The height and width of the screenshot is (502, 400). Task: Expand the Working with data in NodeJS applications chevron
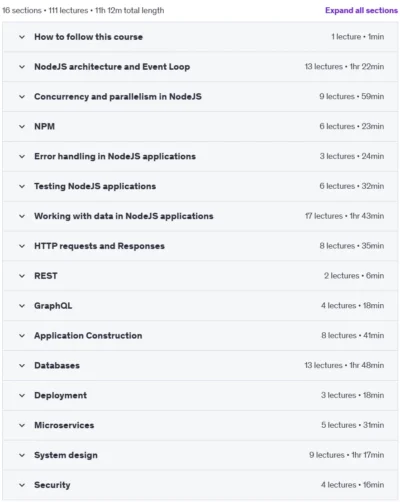(22, 216)
